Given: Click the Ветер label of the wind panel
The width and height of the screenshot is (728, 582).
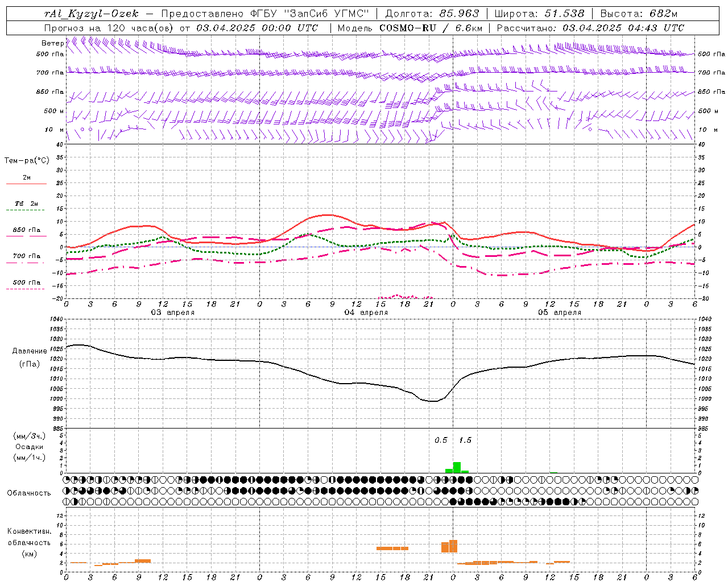Looking at the screenshot, I should [x=52, y=43].
